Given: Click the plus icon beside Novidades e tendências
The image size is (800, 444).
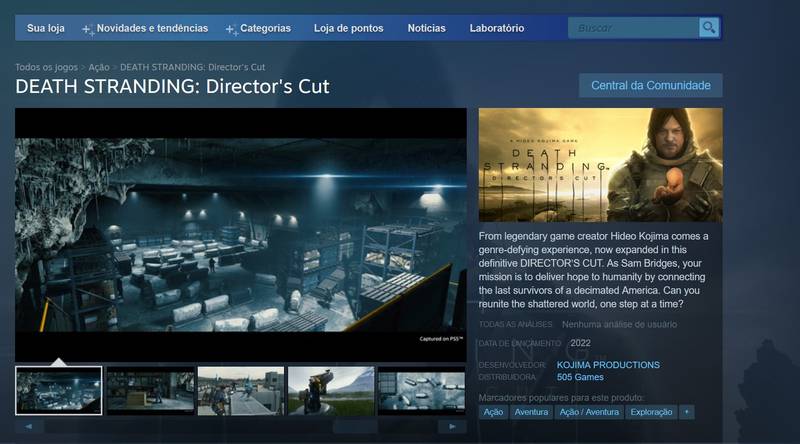Looking at the screenshot, I should pyautogui.click(x=88, y=30).
